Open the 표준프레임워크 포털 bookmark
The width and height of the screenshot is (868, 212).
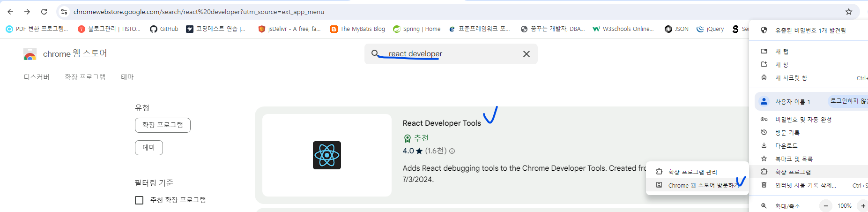pyautogui.click(x=479, y=29)
